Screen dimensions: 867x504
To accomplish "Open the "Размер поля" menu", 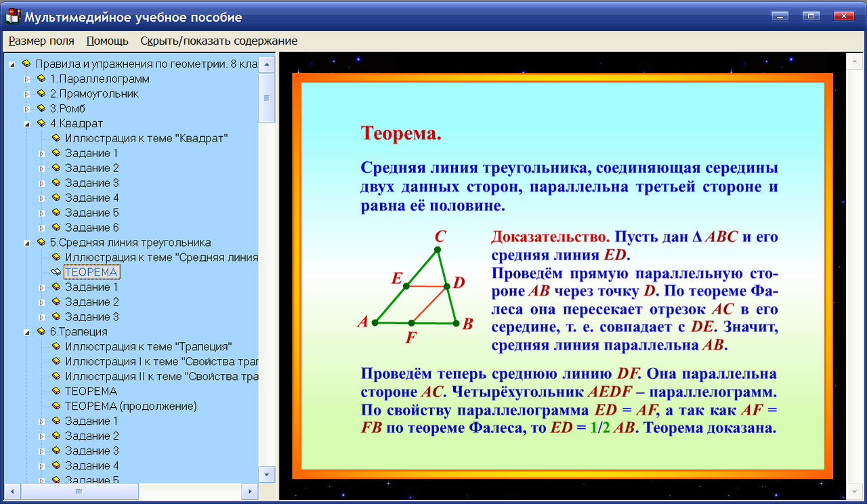I will tap(41, 41).
